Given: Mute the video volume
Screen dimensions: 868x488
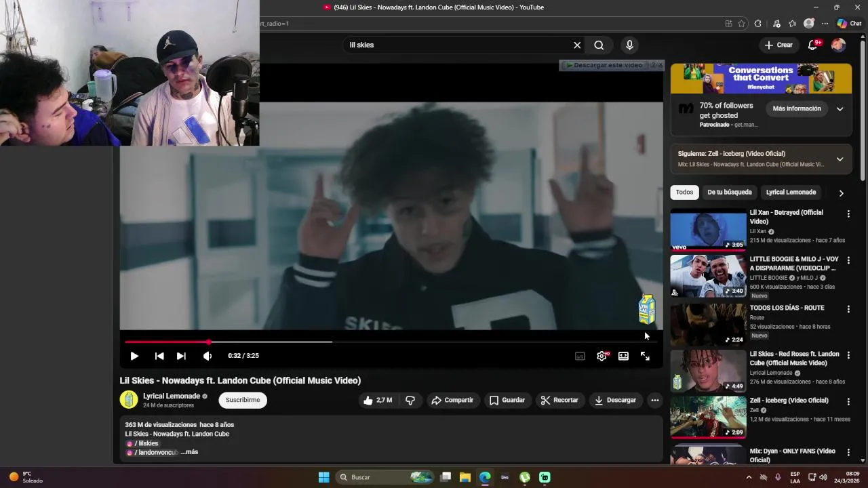Looking at the screenshot, I should 208,356.
